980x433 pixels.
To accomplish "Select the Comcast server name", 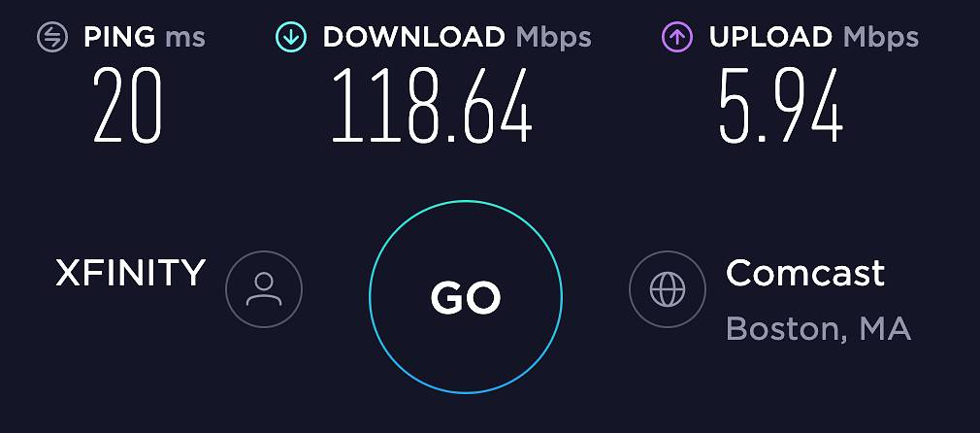I will pos(805,273).
